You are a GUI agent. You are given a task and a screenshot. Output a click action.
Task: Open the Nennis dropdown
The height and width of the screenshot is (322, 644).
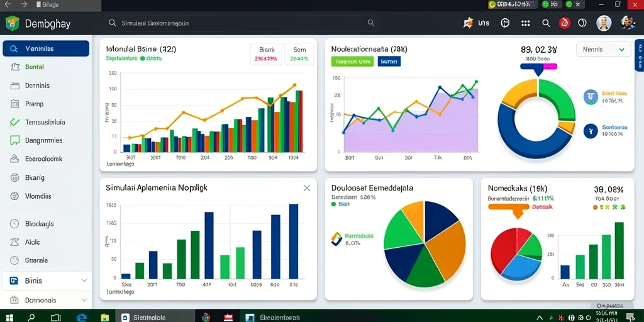pos(604,49)
